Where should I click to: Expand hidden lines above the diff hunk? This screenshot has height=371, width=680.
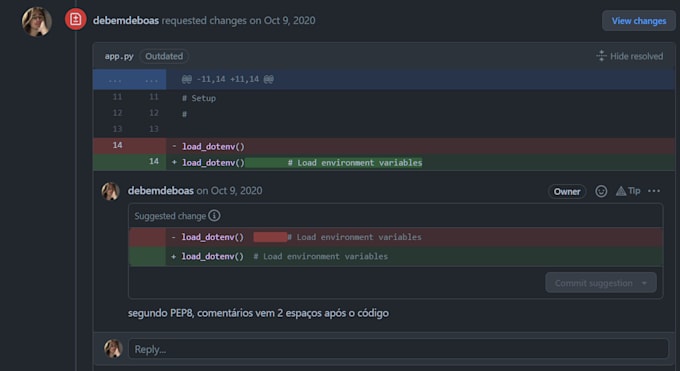[x=130, y=80]
